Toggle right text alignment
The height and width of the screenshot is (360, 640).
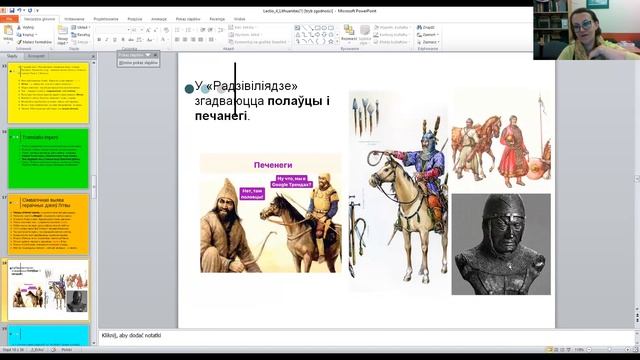[193, 40]
